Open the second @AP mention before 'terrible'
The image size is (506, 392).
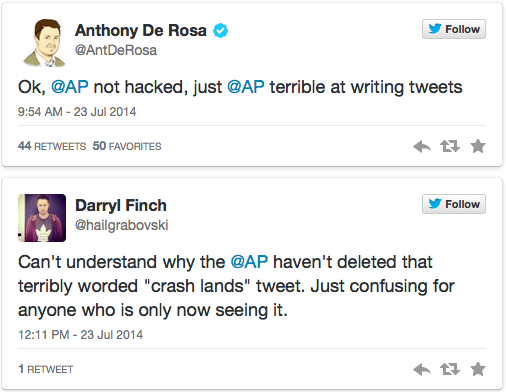coord(246,87)
